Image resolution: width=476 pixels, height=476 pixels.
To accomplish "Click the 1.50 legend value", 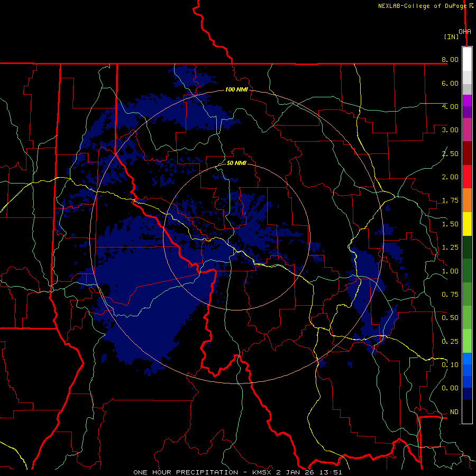I will 450,224.
